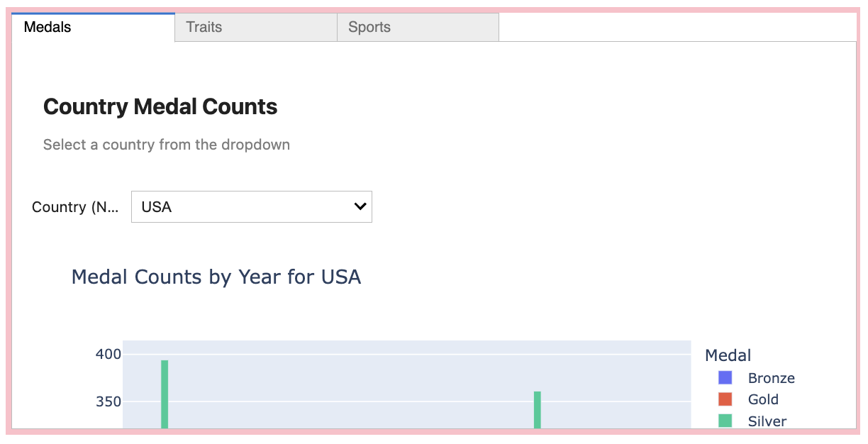This screenshot has height=444, width=868.
Task: Click the tall green bar near 400
Action: 165,394
